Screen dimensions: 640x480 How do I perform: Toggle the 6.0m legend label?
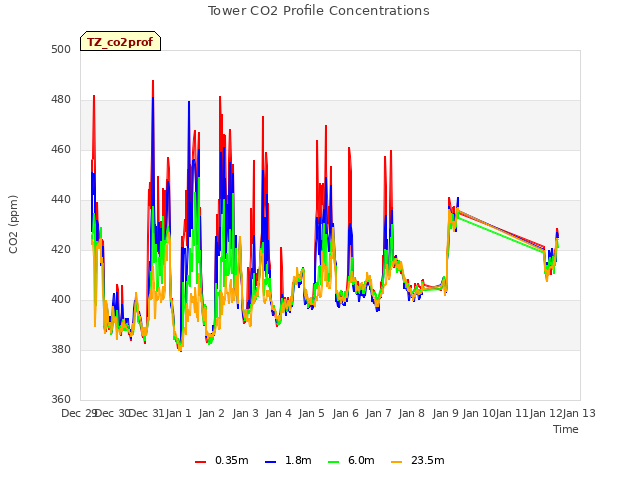(x=361, y=460)
